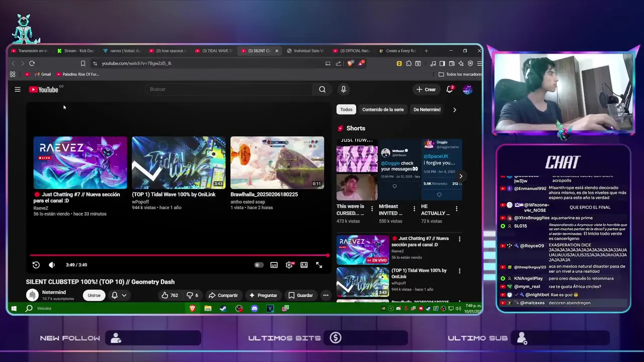Focus the Buscar search field
Image resolution: width=644 pixels, height=362 pixels.
[x=229, y=89]
